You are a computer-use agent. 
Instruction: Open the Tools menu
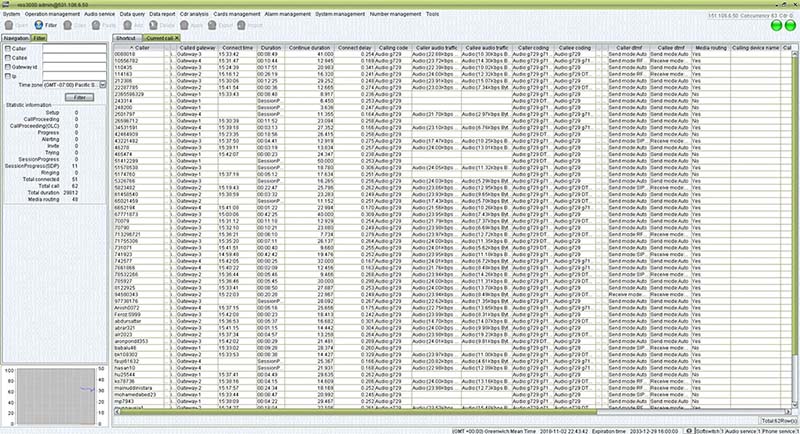click(432, 14)
